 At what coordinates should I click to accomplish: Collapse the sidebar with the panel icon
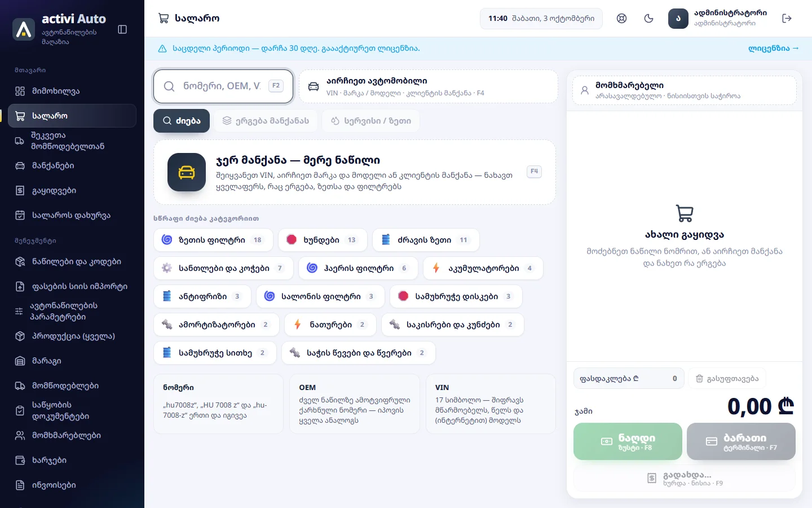[122, 29]
